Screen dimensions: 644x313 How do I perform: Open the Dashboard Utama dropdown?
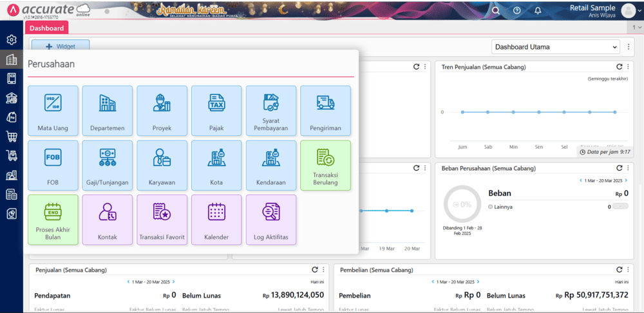pos(556,47)
